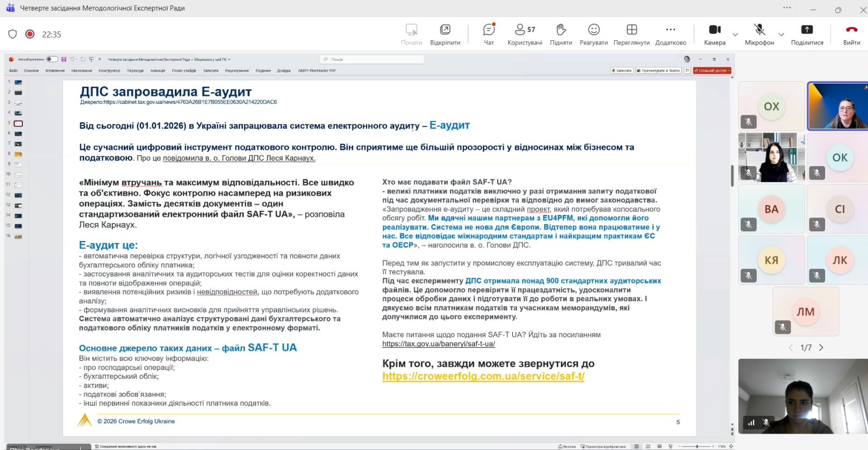Start slideshow from status bar icon
Viewport: 868px width, 450px height.
671,447
